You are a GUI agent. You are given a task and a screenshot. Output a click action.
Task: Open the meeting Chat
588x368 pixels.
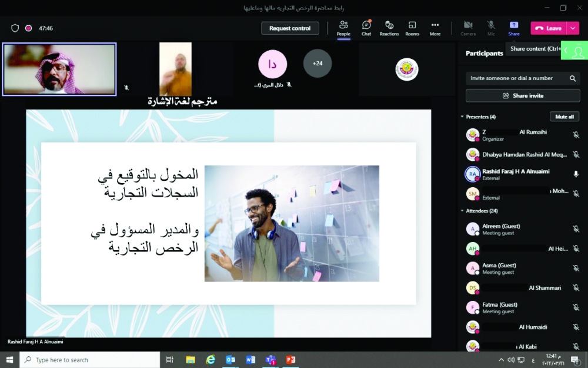point(366,28)
